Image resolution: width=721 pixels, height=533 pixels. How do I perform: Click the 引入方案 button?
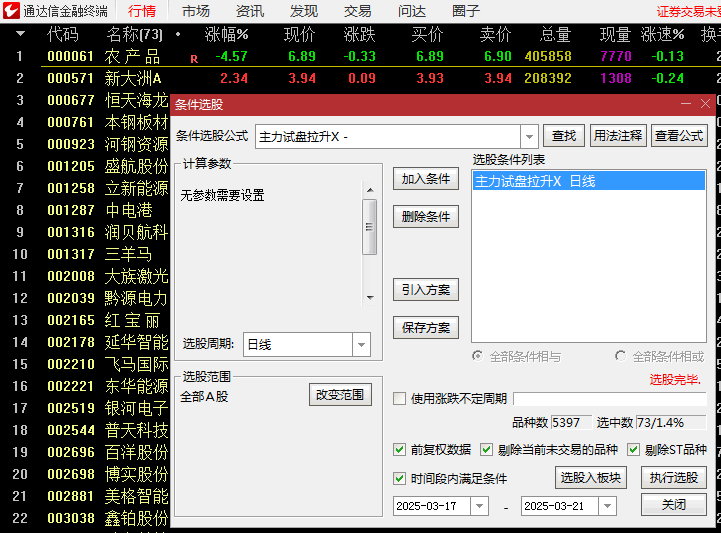426,290
